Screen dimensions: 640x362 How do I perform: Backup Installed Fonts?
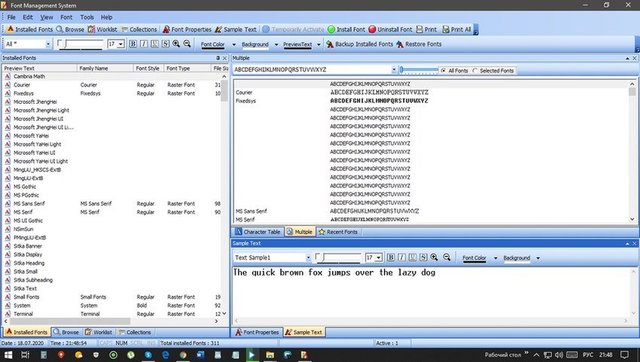359,44
